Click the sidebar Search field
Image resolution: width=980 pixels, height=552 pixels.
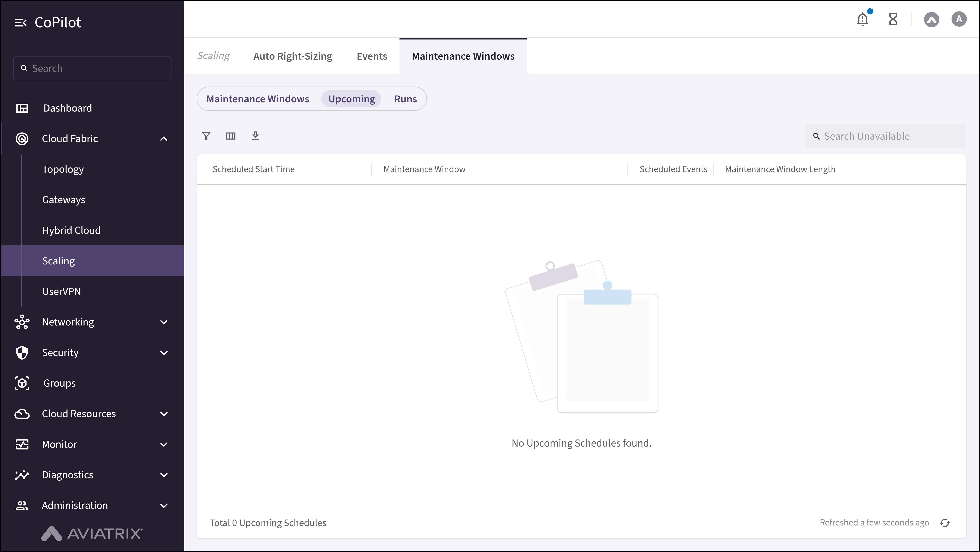tap(92, 68)
